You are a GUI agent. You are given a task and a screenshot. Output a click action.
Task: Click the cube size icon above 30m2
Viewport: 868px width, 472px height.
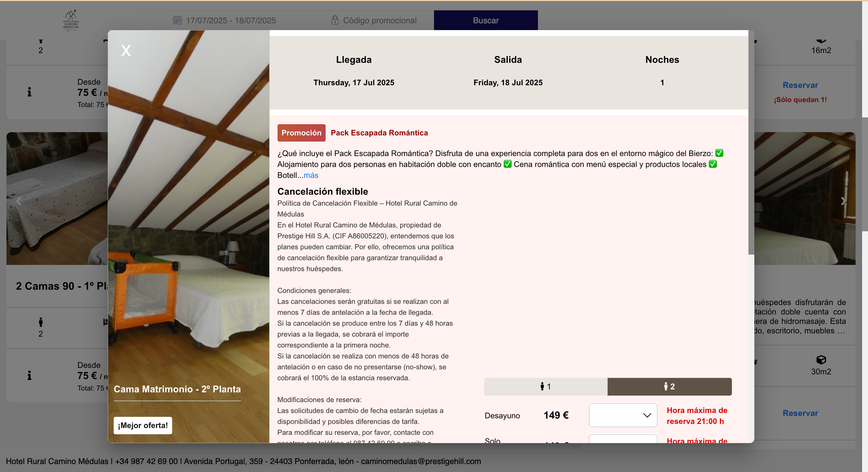click(x=821, y=360)
